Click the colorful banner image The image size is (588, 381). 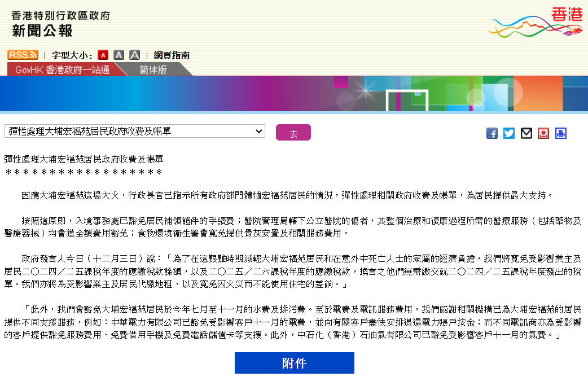(x=294, y=94)
